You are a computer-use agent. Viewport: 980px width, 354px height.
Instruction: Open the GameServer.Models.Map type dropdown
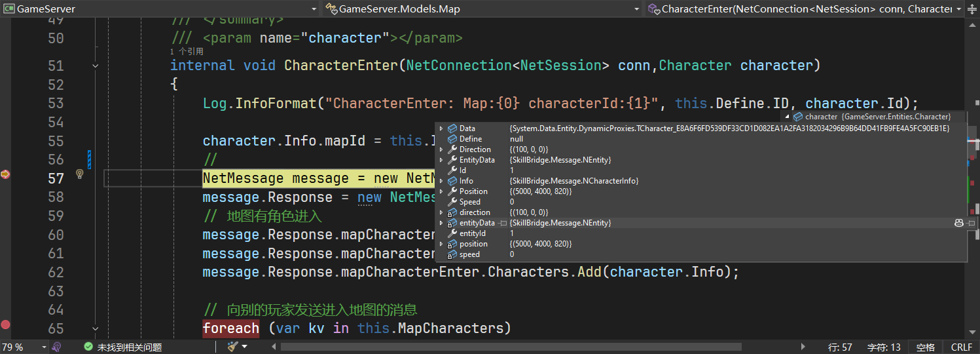click(636, 9)
